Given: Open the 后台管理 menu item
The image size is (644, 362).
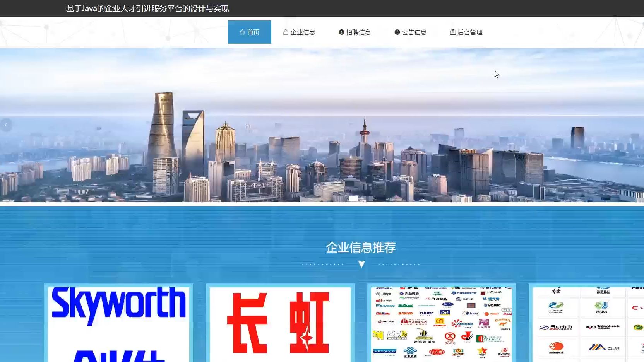Looking at the screenshot, I should [466, 32].
